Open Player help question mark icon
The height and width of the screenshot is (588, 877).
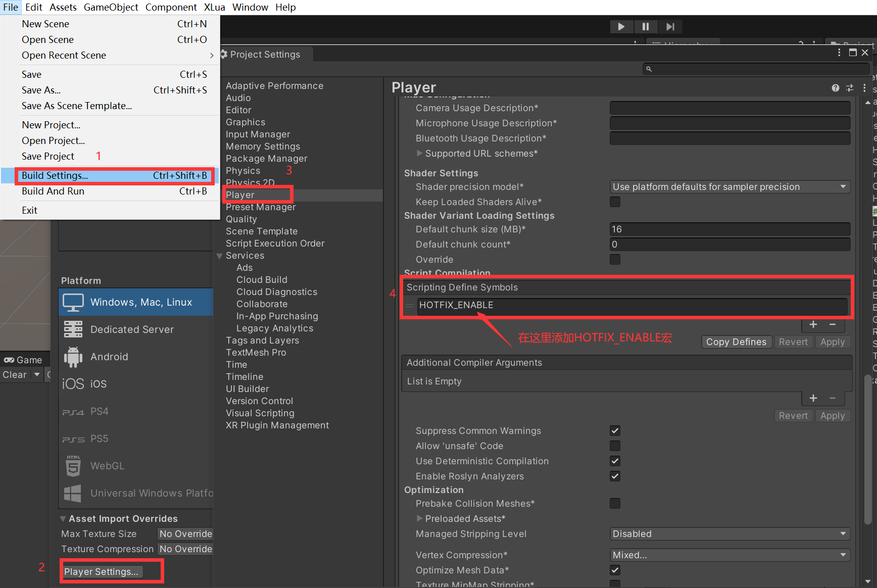[836, 88]
